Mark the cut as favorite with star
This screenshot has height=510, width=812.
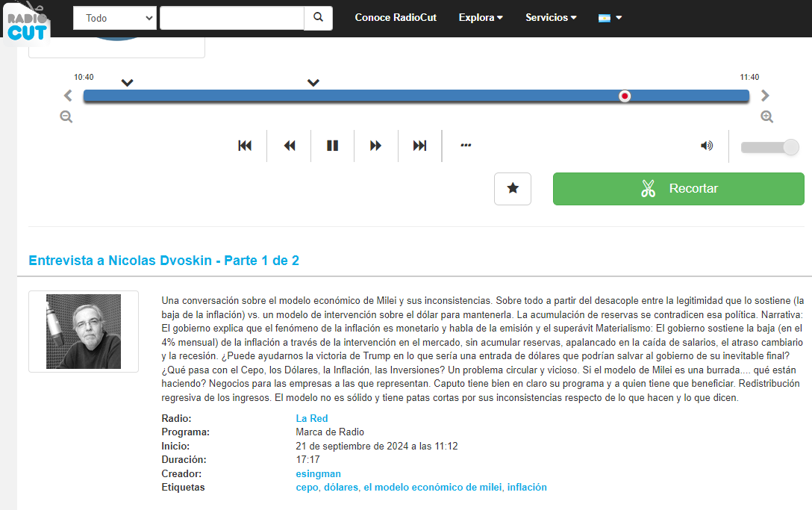tap(513, 188)
